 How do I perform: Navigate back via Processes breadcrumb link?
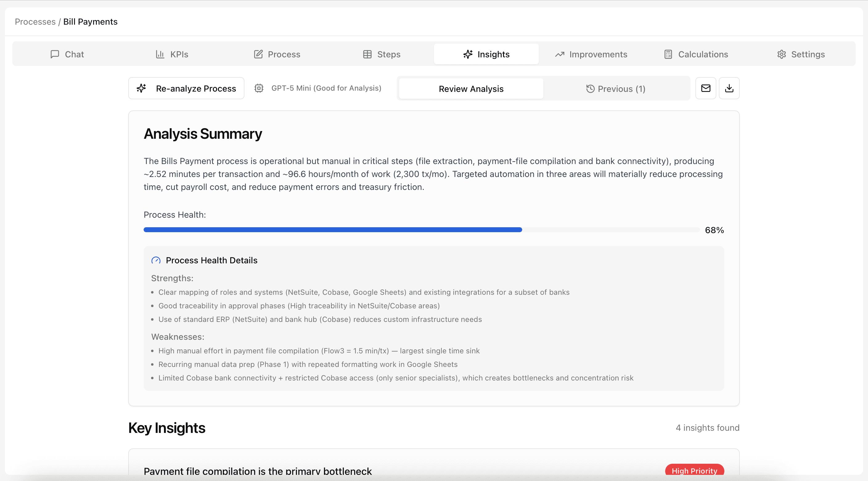35,22
